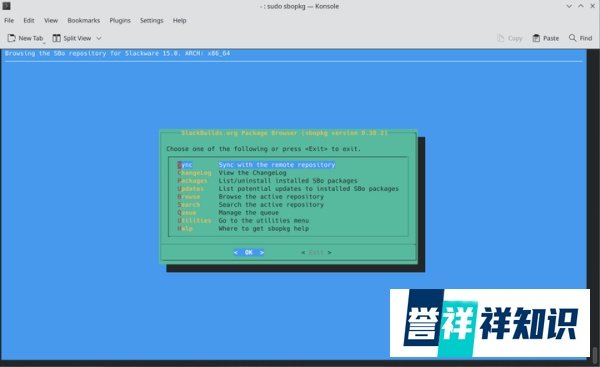Screen dimensions: 600x367
Task: Open the Edit menu
Action: click(29, 20)
